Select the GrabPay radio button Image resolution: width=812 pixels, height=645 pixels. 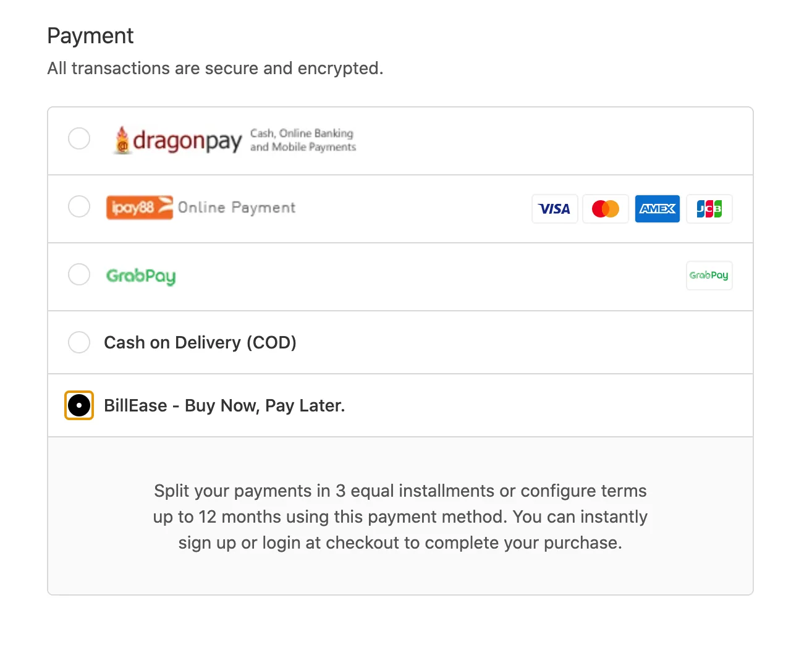(79, 274)
